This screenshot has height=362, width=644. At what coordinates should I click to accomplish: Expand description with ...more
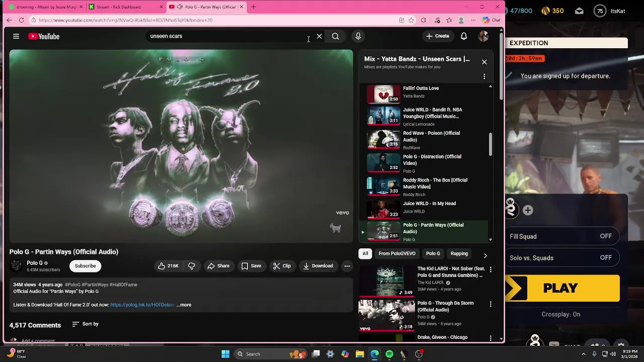(184, 305)
